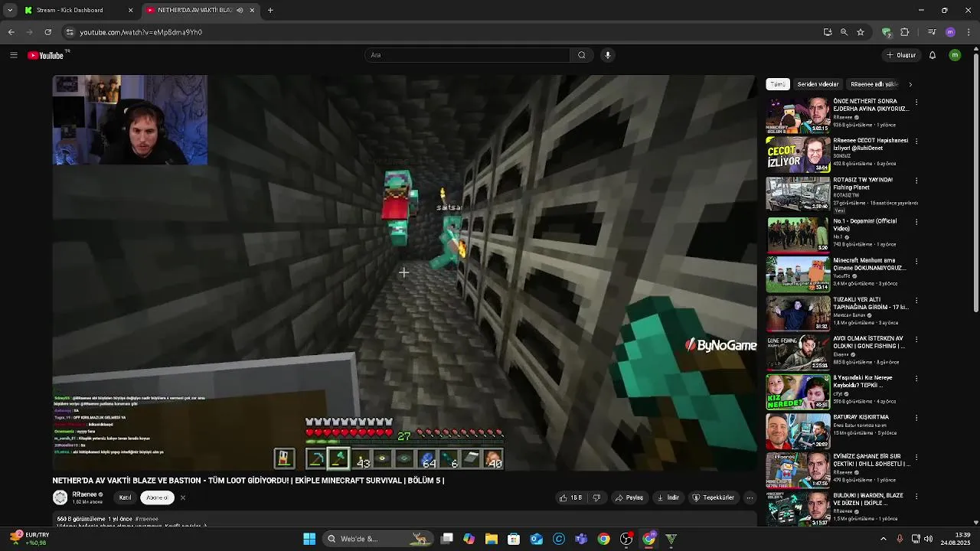980x551 pixels.
Task: Expand the video description box
Action: point(404,520)
